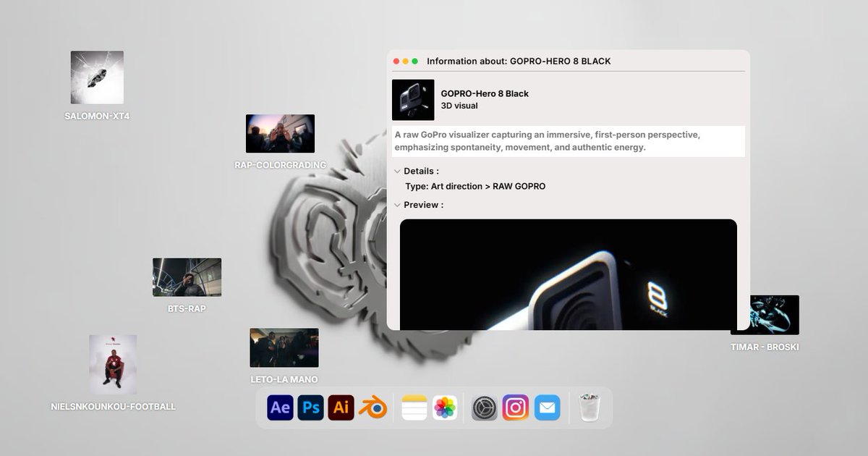Click the '3D visual' subtitle text
Image resolution: width=868 pixels, height=456 pixels.
459,106
